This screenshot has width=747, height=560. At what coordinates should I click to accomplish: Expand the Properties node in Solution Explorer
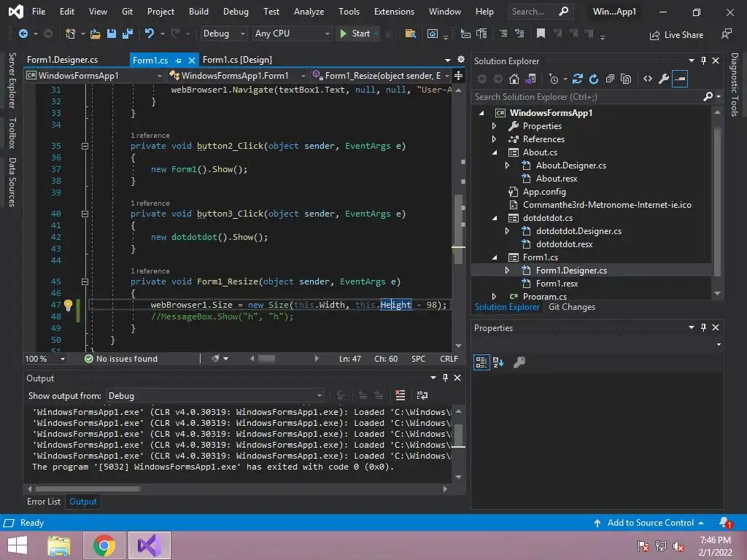(495, 126)
